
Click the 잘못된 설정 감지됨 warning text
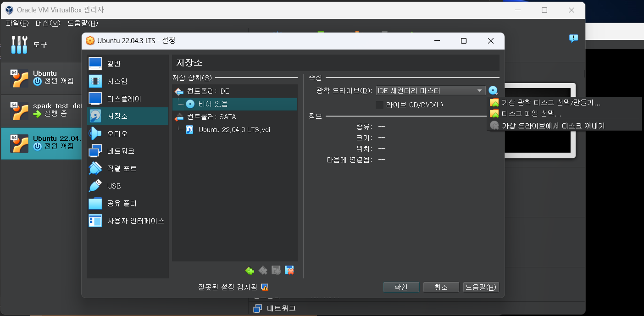(x=228, y=287)
